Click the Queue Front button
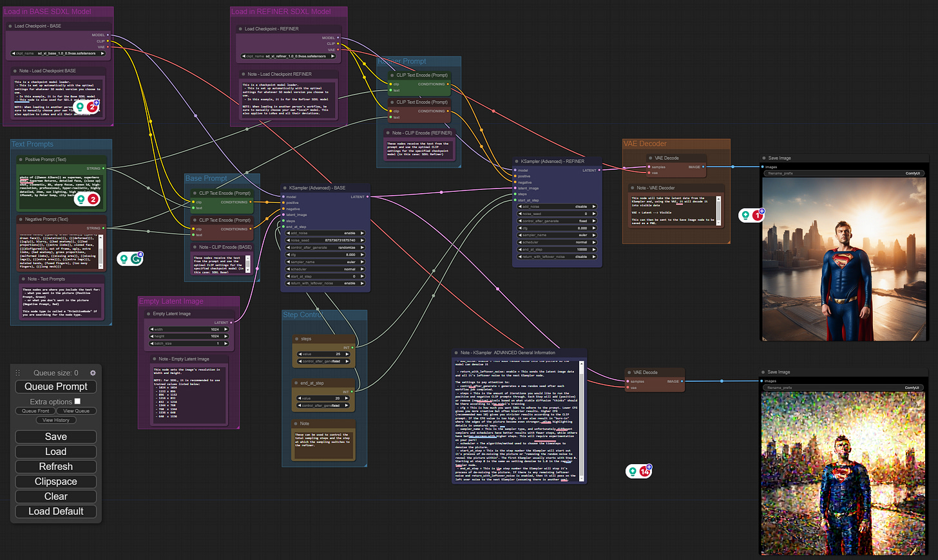This screenshot has height=560, width=938. [35, 411]
